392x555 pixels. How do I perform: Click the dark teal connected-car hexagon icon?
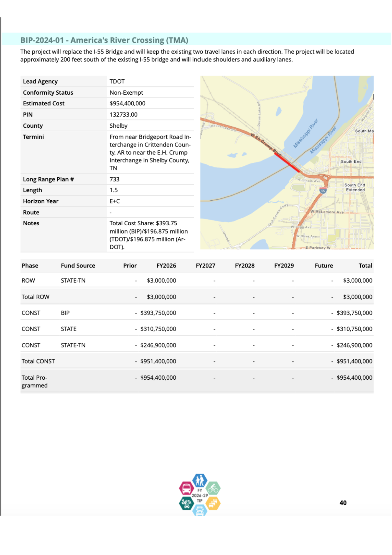tap(187, 503)
